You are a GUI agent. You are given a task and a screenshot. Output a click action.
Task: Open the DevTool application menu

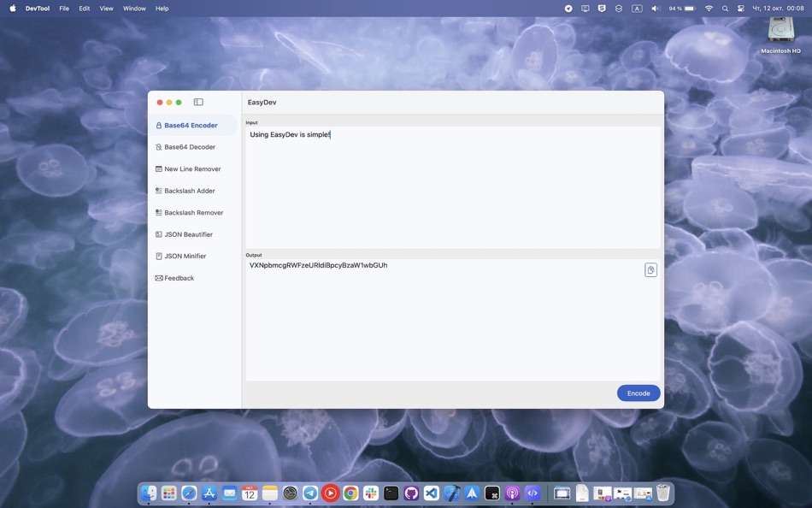click(x=38, y=9)
